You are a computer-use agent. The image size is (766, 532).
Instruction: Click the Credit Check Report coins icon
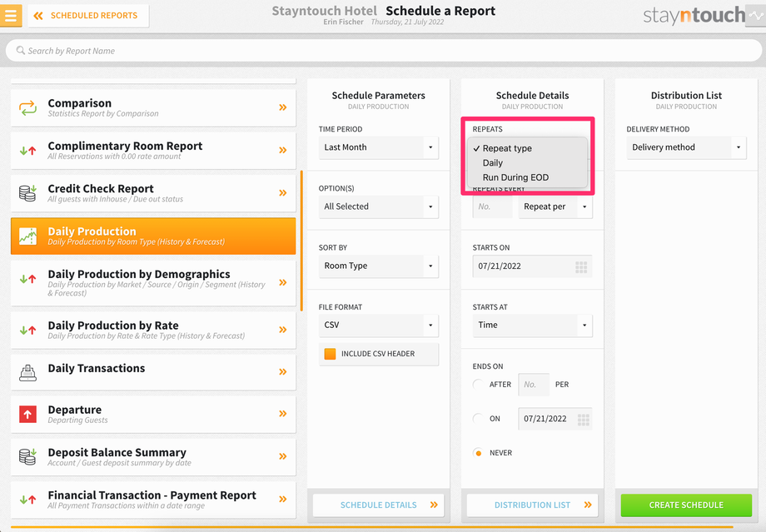pos(27,193)
